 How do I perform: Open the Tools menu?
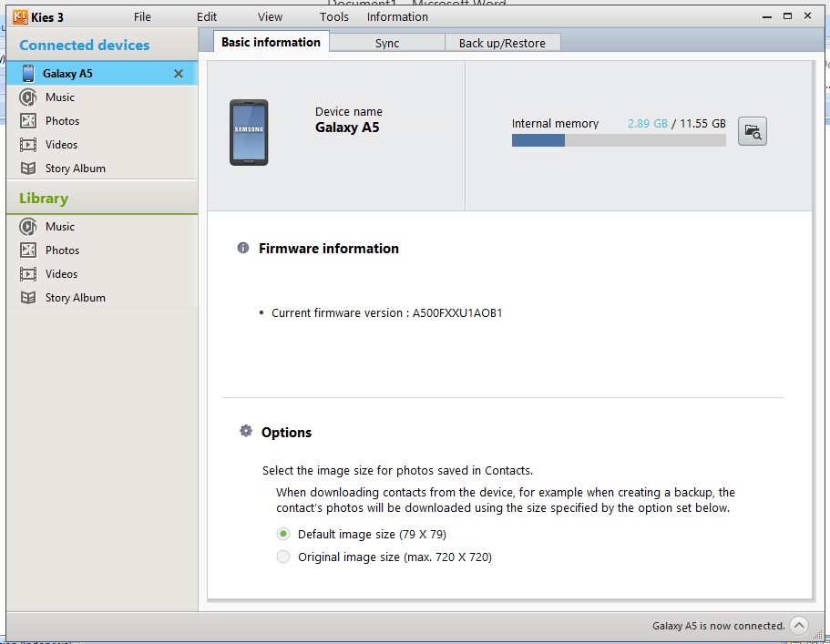click(x=333, y=16)
